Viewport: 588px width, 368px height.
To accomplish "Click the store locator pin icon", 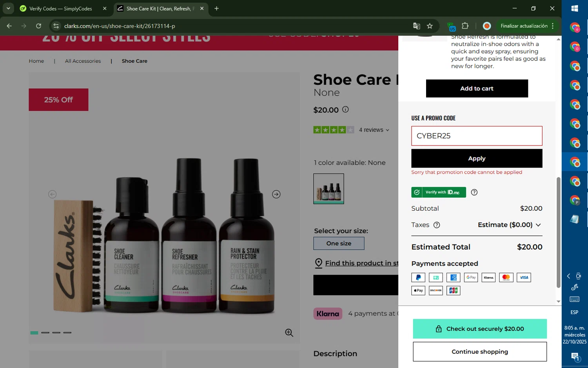I will pyautogui.click(x=319, y=263).
